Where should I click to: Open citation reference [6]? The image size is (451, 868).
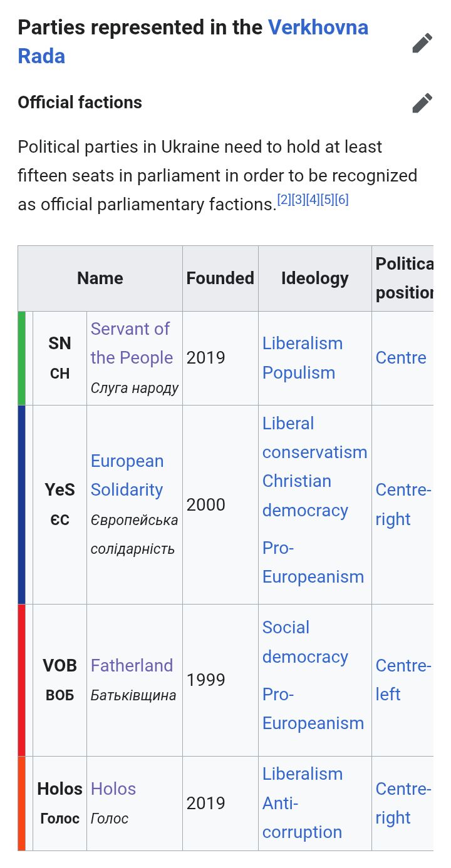click(341, 200)
